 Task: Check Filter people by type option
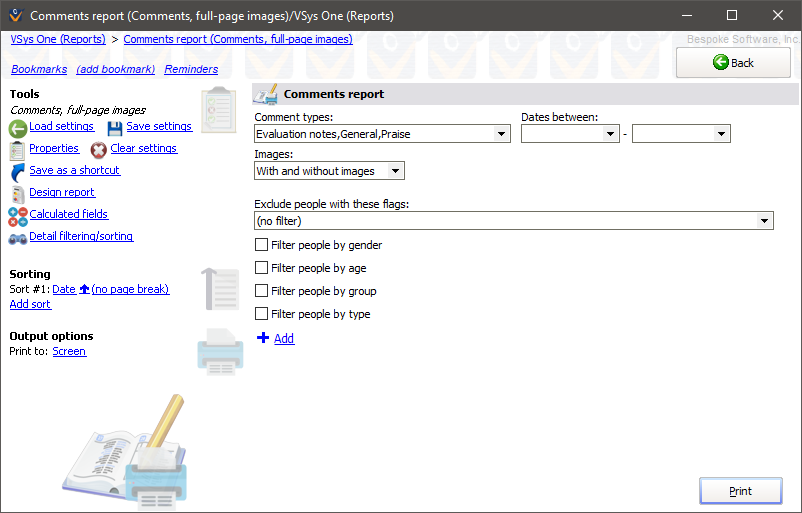(x=261, y=314)
